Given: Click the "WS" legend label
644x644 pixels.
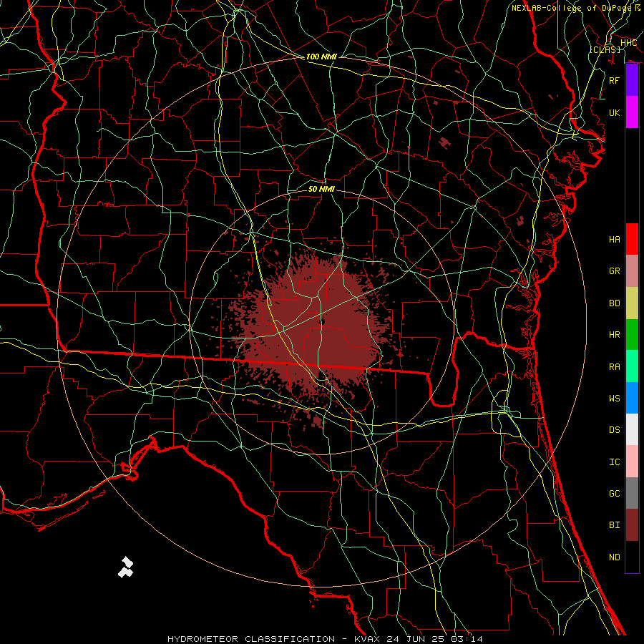Looking at the screenshot, I should pyautogui.click(x=615, y=398).
